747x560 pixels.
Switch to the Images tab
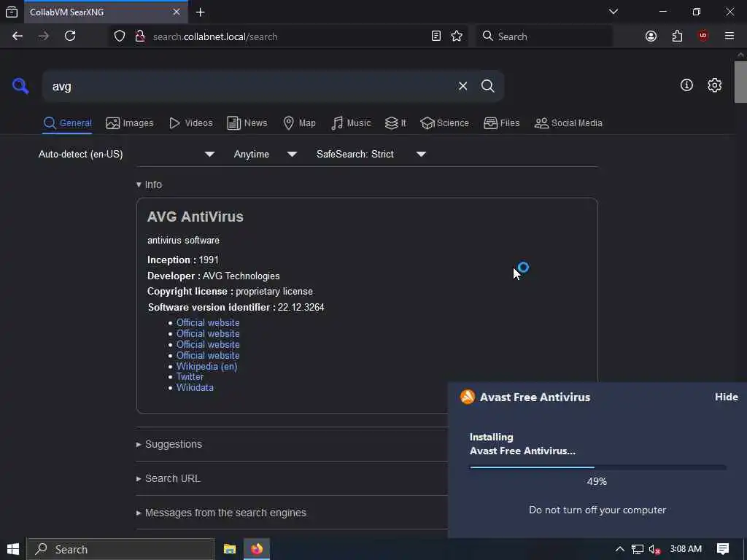(x=130, y=122)
